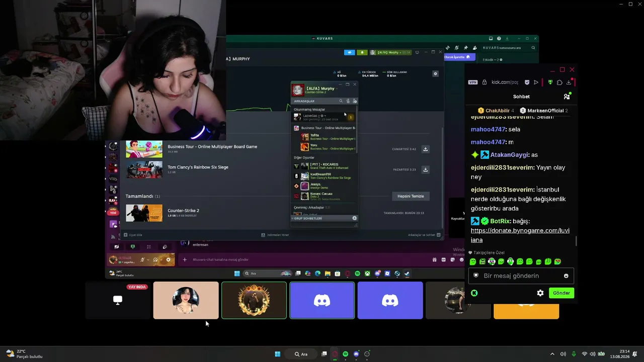The width and height of the screenshot is (644, 362).
Task: Click the download icon for Business Tour
Action: point(426,149)
